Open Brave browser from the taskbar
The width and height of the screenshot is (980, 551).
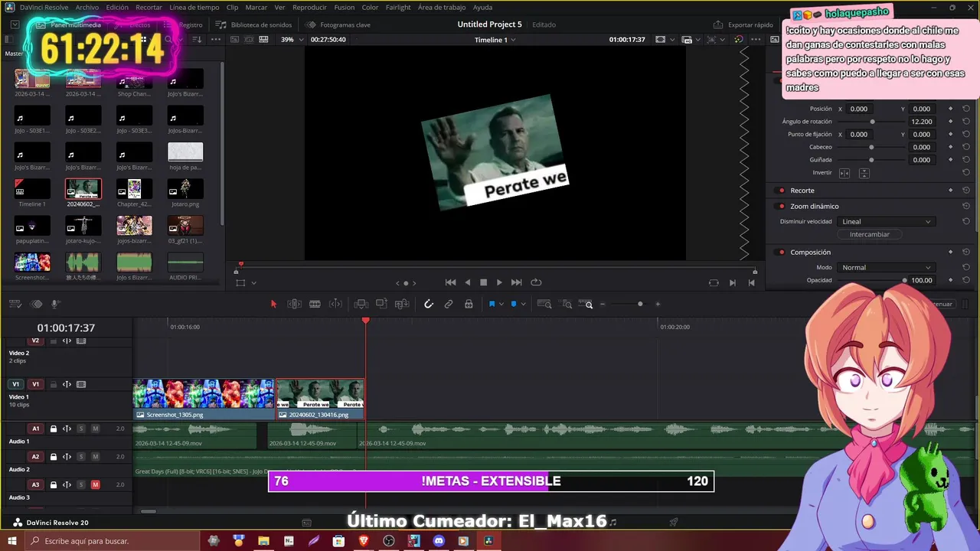364,541
